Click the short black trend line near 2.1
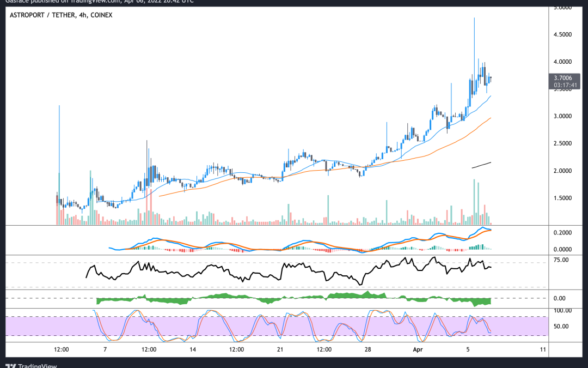The width and height of the screenshot is (588, 368). [481, 165]
